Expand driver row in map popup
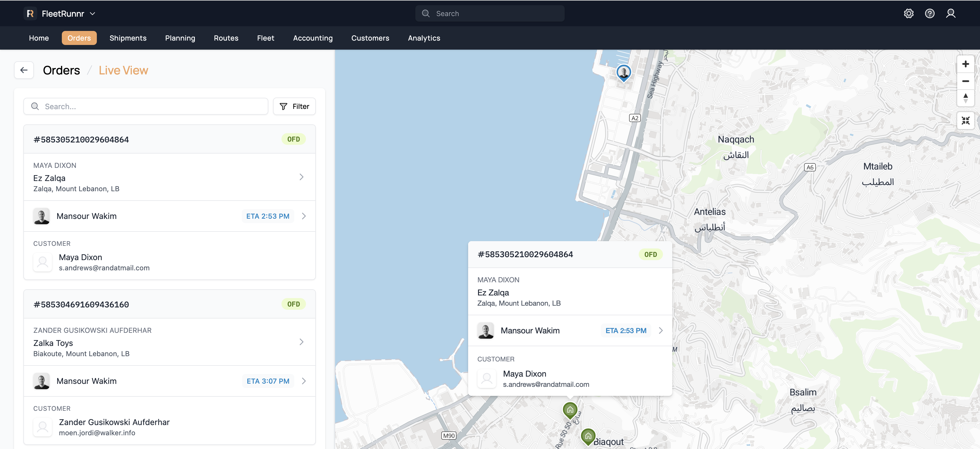 (660, 330)
